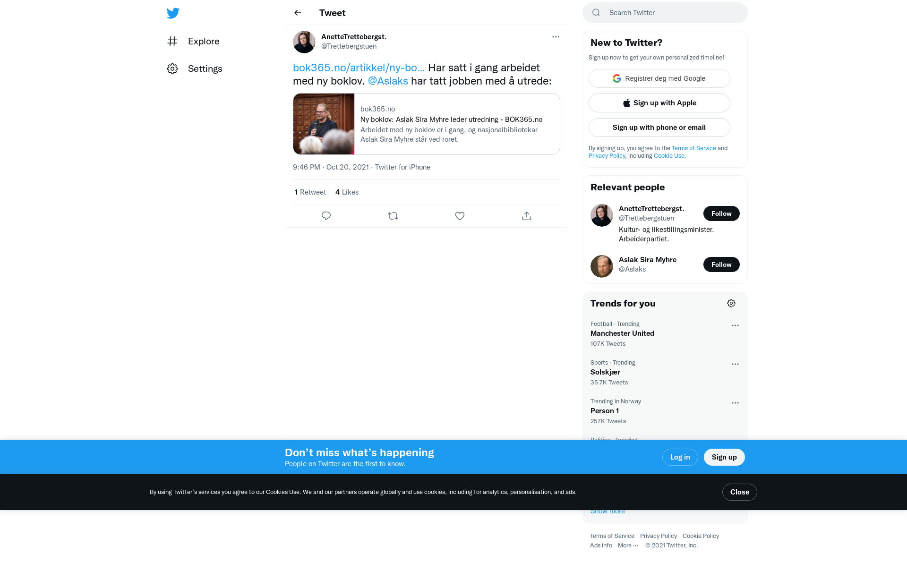Retweet using the retweet arrows icon
Screen dimensions: 907x588
point(393,216)
